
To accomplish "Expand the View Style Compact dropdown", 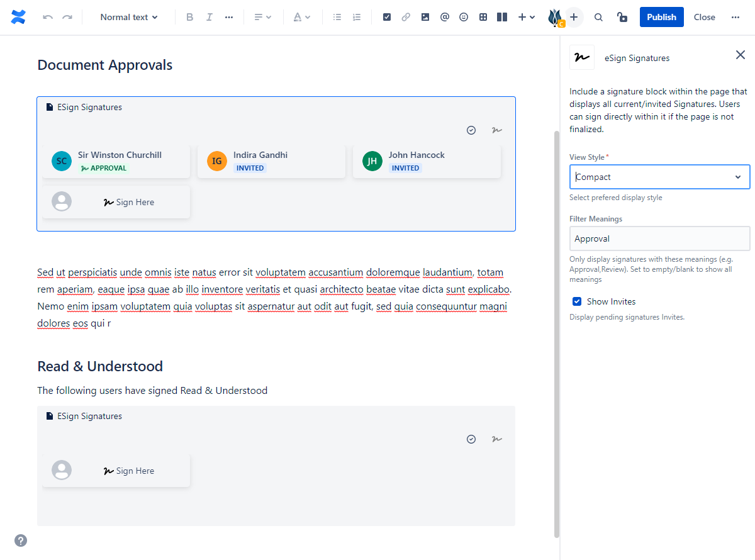I will [x=659, y=177].
